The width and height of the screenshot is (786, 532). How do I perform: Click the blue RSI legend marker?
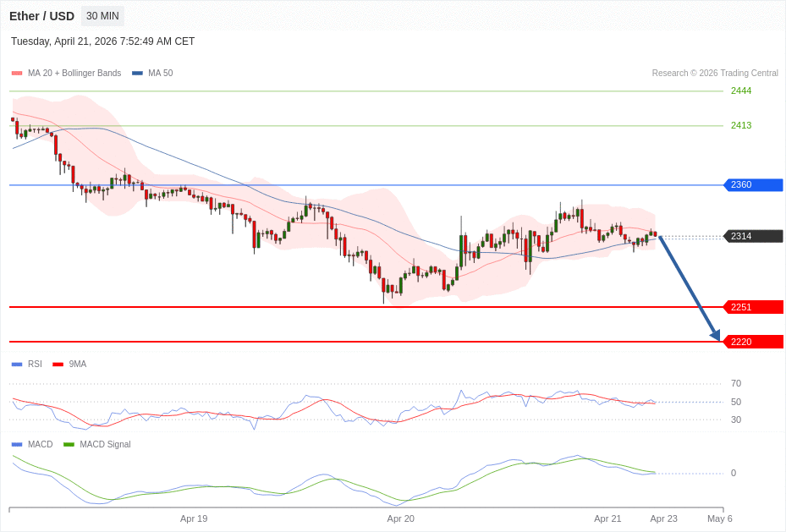pos(17,365)
